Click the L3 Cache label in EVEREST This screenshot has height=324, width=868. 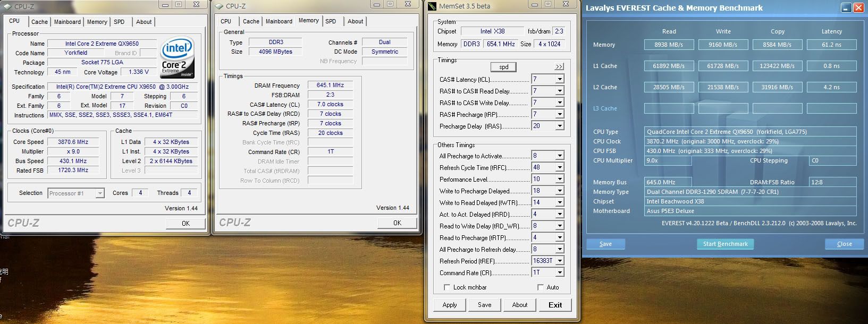point(605,108)
